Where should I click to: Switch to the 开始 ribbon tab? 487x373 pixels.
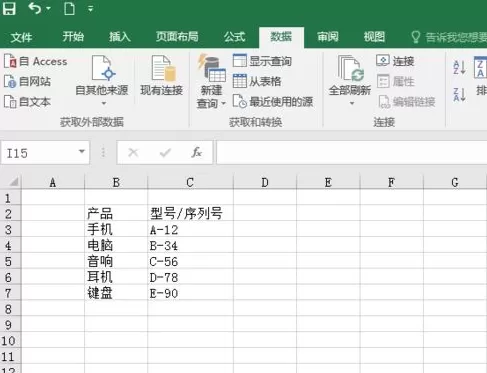point(73,36)
